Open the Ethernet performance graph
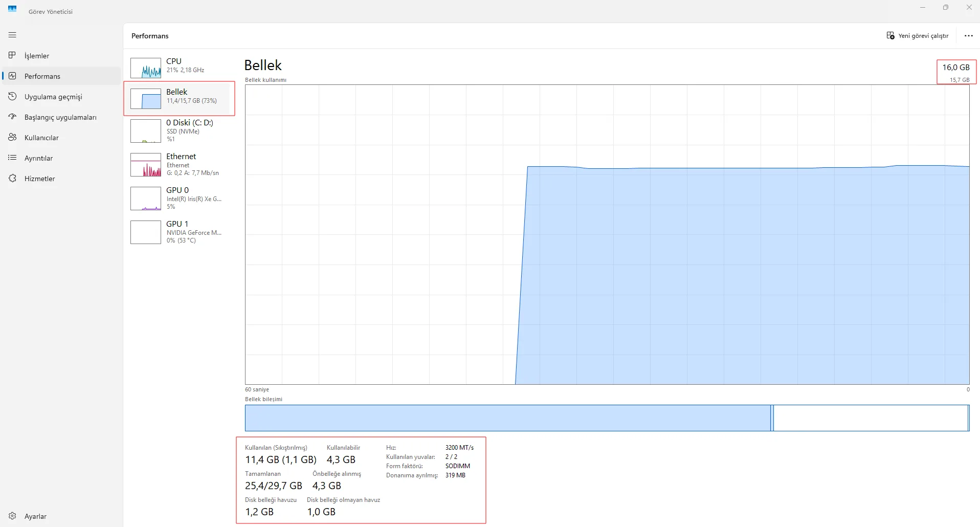The width and height of the screenshot is (980, 527). pos(179,164)
